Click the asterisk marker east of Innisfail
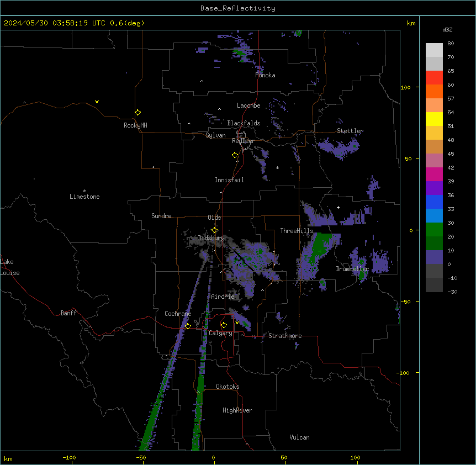This screenshot has height=465, width=476. click(x=277, y=167)
